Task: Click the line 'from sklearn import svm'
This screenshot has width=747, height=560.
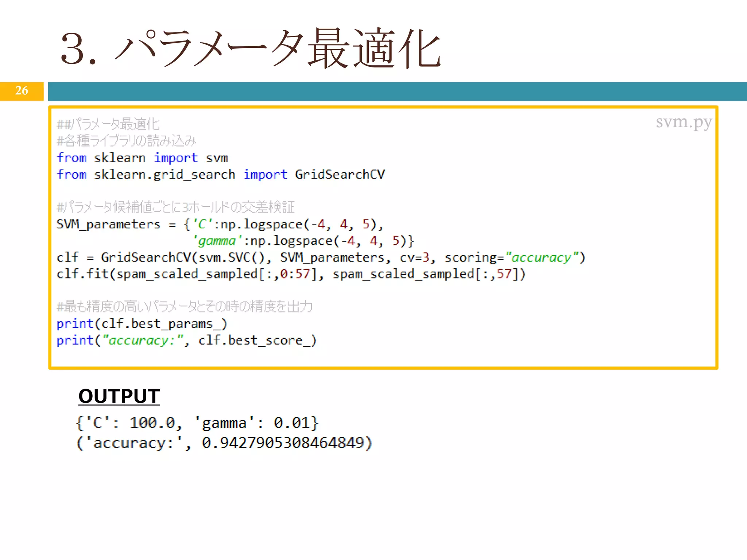Action: point(142,158)
